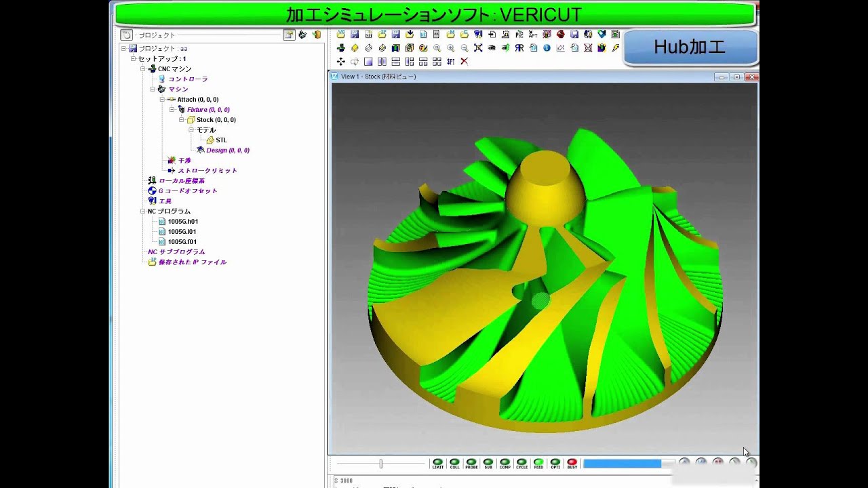
Task: Click the blue info circle icon
Action: point(547,48)
